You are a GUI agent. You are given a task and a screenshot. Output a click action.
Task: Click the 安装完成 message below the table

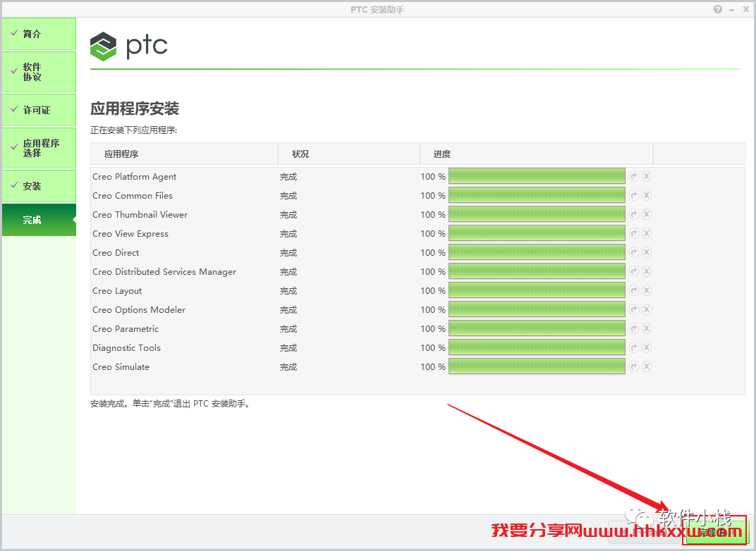tap(171, 404)
